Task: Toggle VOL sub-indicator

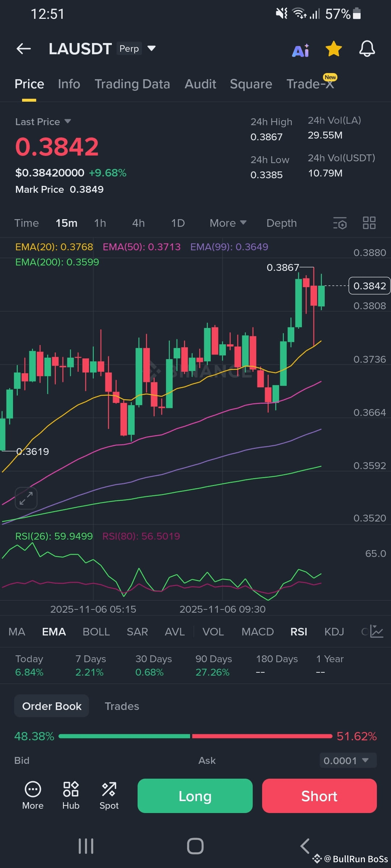Action: pos(213,632)
